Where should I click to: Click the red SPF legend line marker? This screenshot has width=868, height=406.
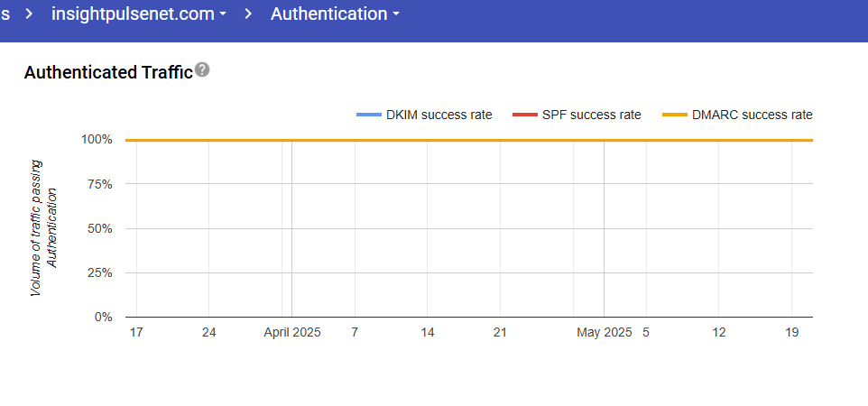click(524, 115)
